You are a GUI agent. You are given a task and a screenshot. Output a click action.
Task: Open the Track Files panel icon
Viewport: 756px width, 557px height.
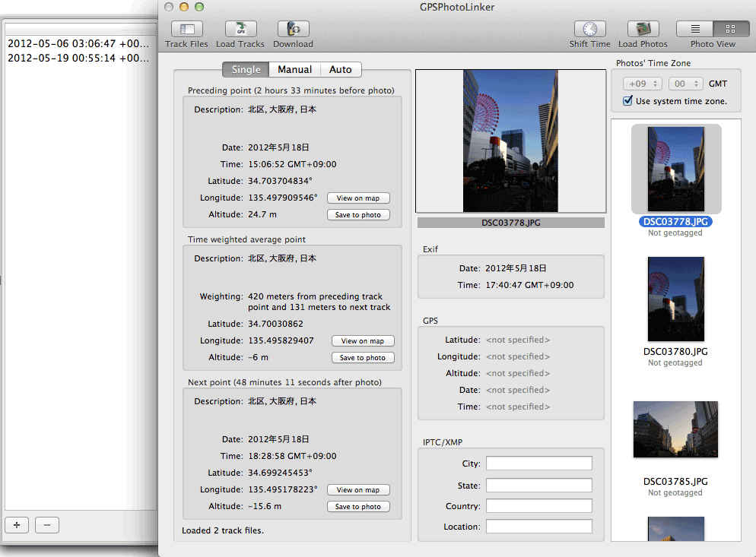(186, 30)
